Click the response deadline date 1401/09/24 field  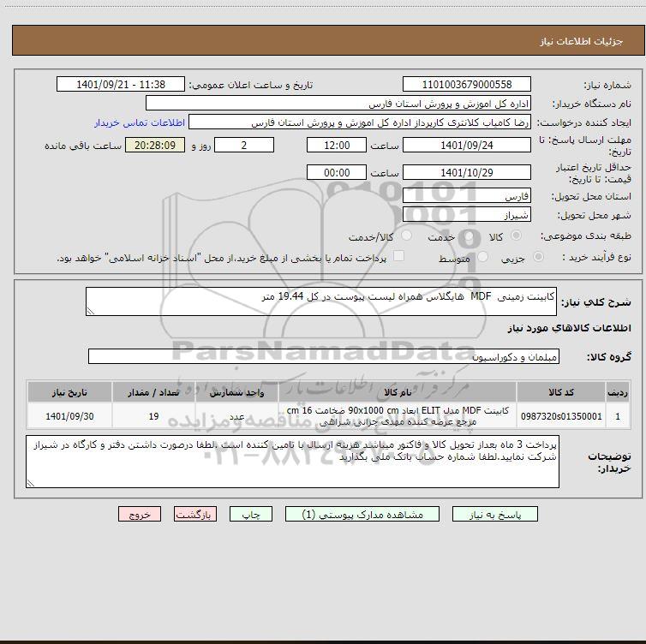[467, 145]
